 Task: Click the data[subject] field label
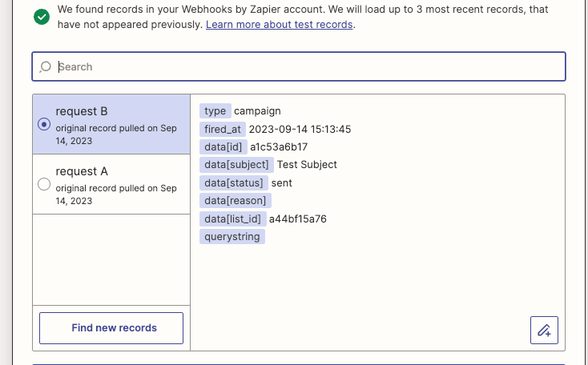pyautogui.click(x=236, y=165)
